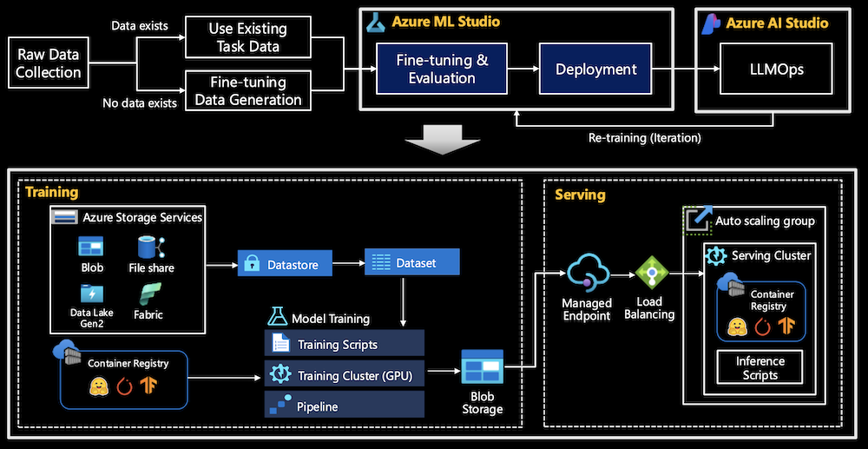
Task: Select the Load Balancing icon
Action: (x=649, y=273)
